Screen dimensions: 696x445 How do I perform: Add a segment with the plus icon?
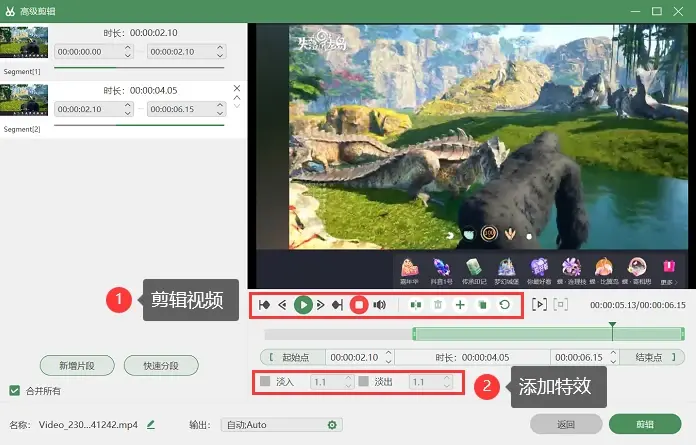460,305
